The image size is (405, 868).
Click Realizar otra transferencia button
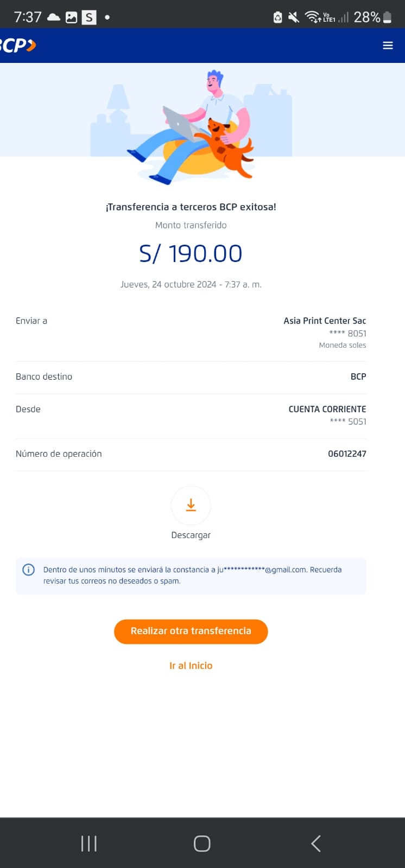tap(191, 631)
